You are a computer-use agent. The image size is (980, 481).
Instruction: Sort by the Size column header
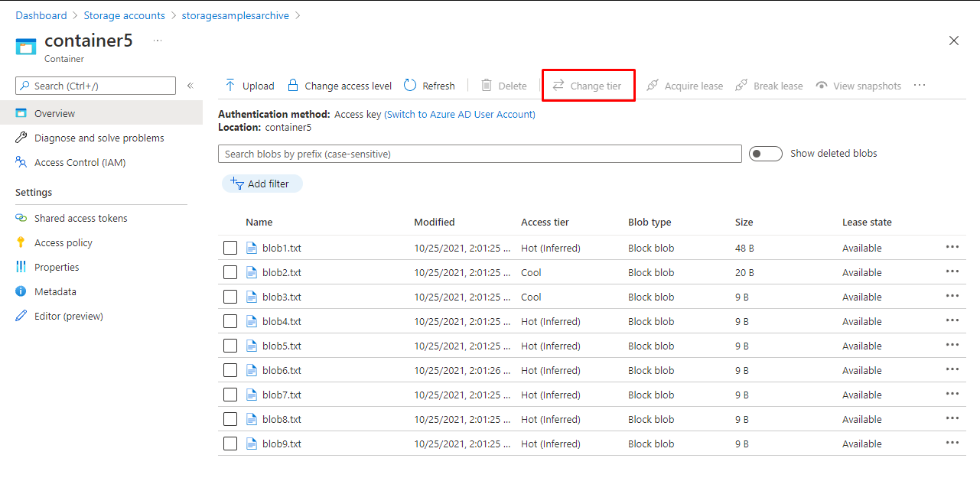(x=744, y=222)
